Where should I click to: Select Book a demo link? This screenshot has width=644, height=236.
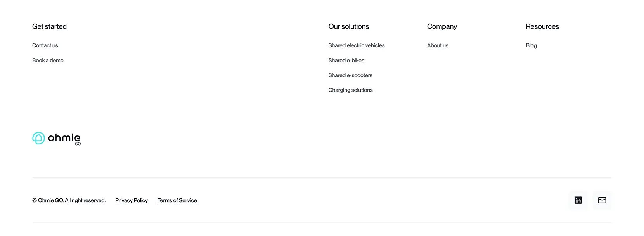(x=48, y=61)
